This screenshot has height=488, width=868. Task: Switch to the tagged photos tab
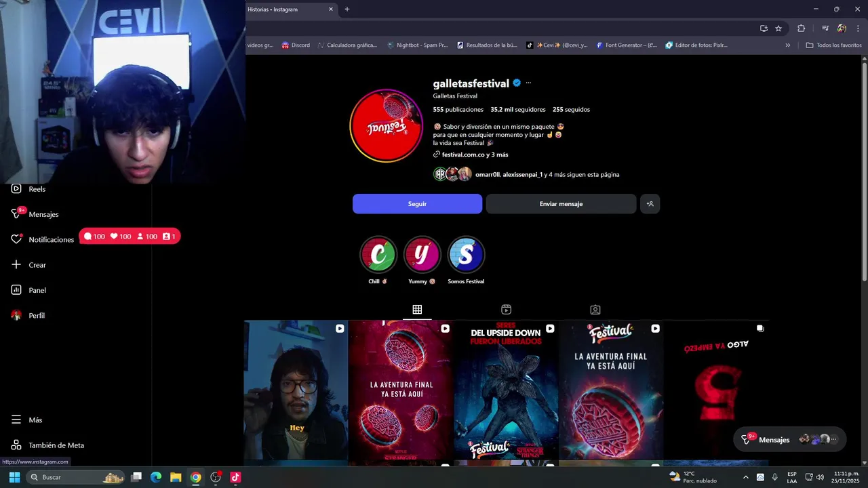click(x=595, y=310)
